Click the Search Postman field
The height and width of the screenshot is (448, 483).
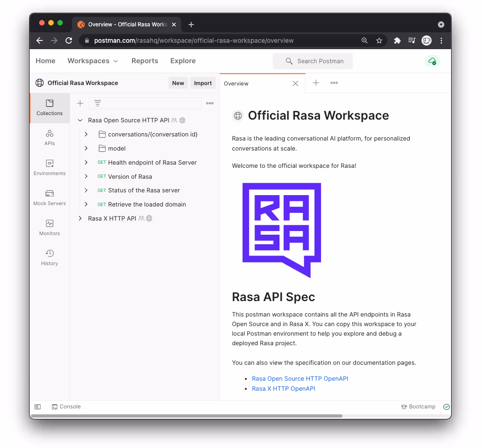pos(313,61)
